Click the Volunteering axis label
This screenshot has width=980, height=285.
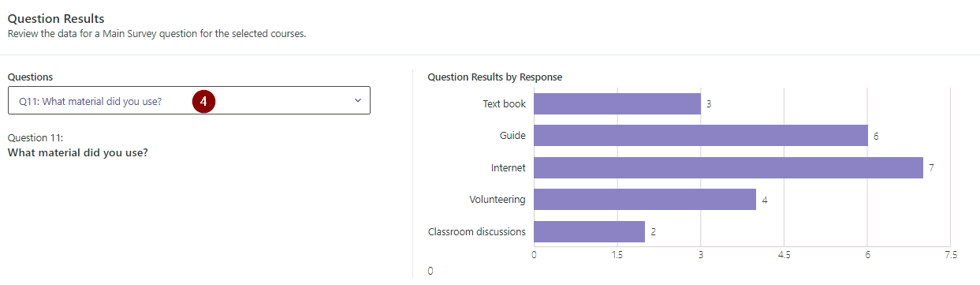point(497,200)
